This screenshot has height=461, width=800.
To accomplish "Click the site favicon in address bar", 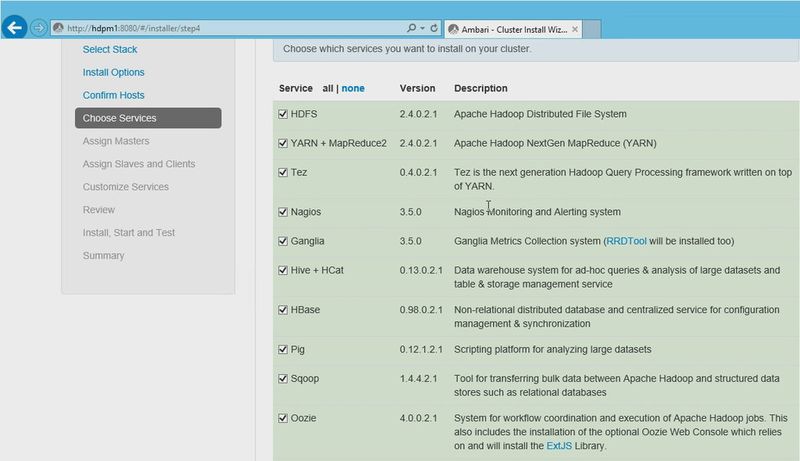I will click(59, 28).
